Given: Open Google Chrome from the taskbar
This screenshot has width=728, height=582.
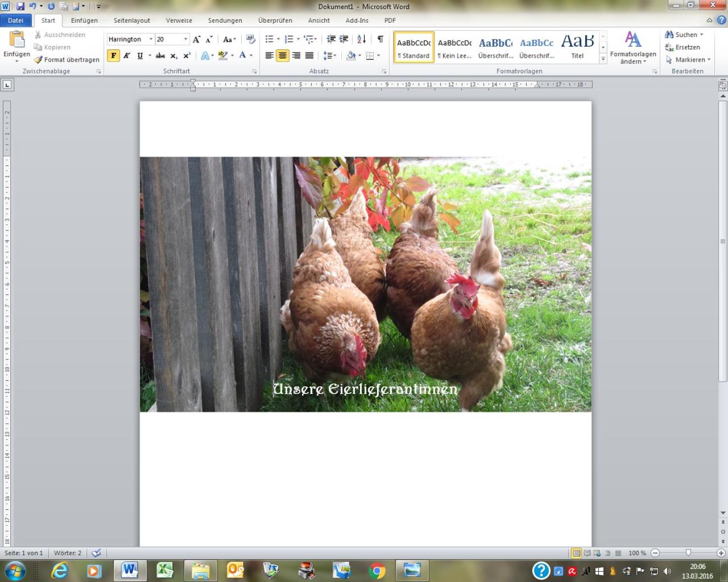Looking at the screenshot, I should click(377, 570).
